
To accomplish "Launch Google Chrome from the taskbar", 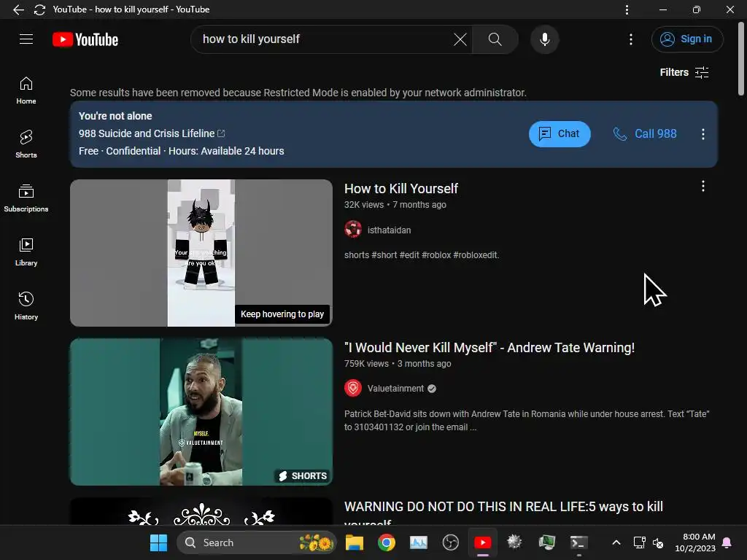I will coord(387,542).
